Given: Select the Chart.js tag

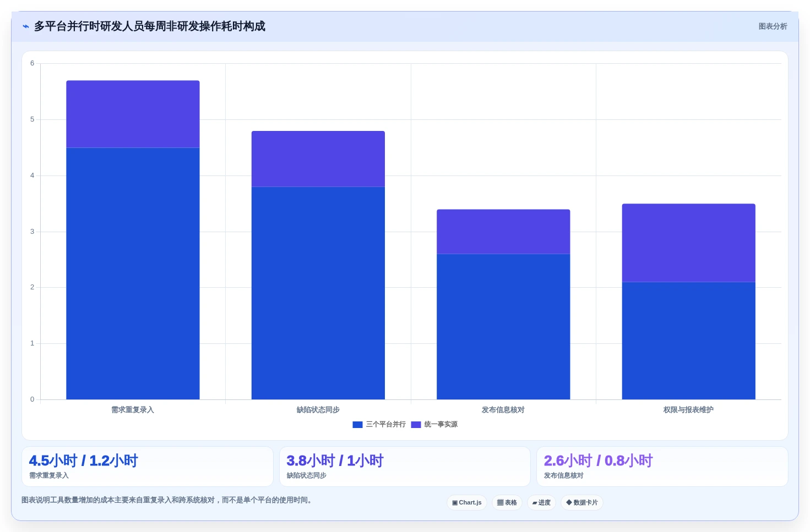Looking at the screenshot, I should tap(467, 502).
